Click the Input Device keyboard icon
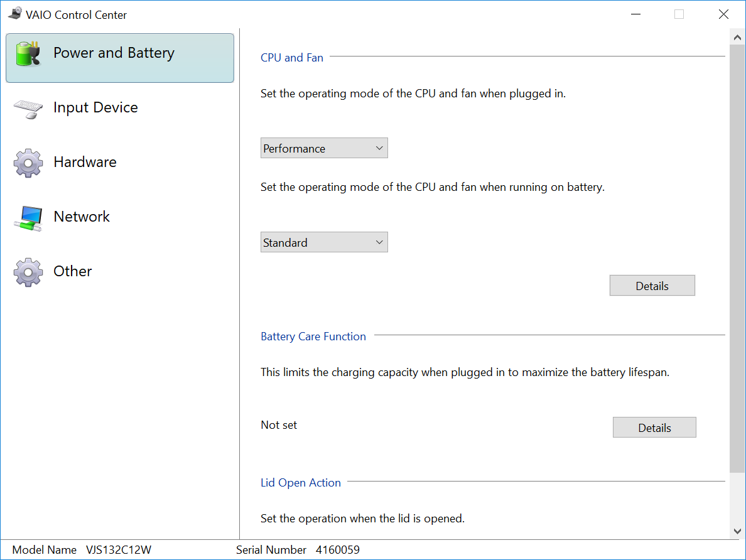The height and width of the screenshot is (560, 746). pos(28,109)
